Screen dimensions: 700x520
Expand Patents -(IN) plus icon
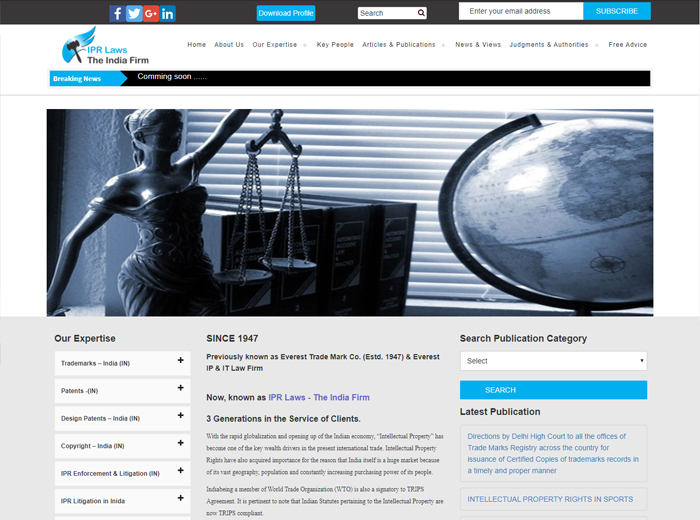click(x=181, y=388)
